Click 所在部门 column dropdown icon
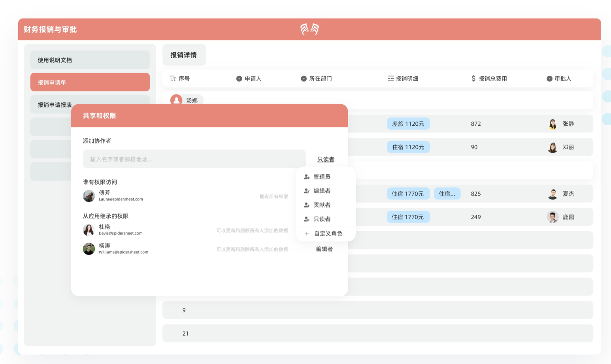This screenshot has height=364, width=611. pyautogui.click(x=304, y=79)
